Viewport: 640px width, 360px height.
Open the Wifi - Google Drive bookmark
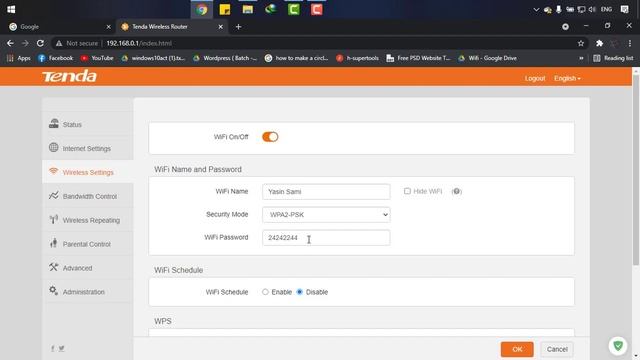[x=487, y=58]
